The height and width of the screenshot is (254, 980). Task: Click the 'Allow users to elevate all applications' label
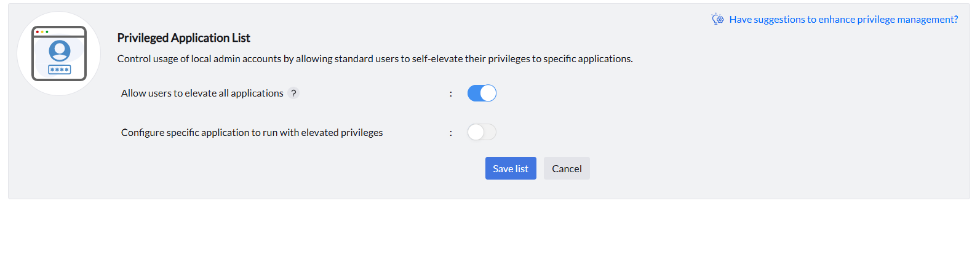[x=202, y=93]
